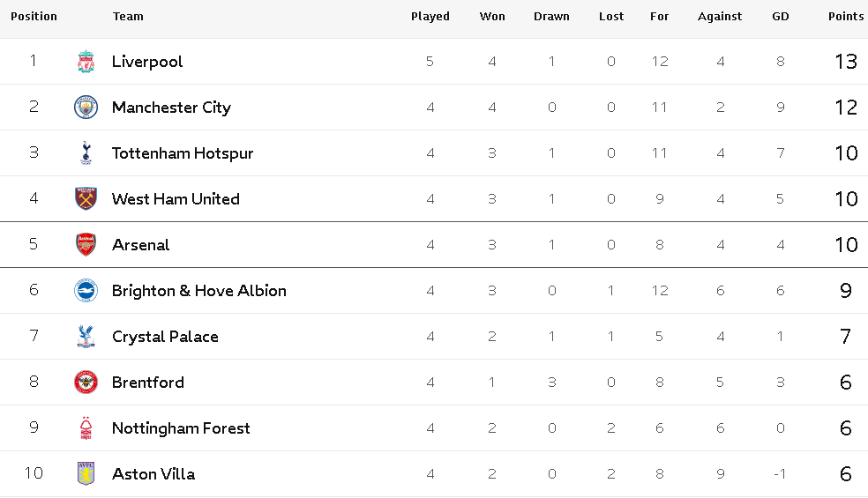Image resolution: width=868 pixels, height=498 pixels.
Task: Click the Manchester City badge icon
Action: tap(86, 108)
